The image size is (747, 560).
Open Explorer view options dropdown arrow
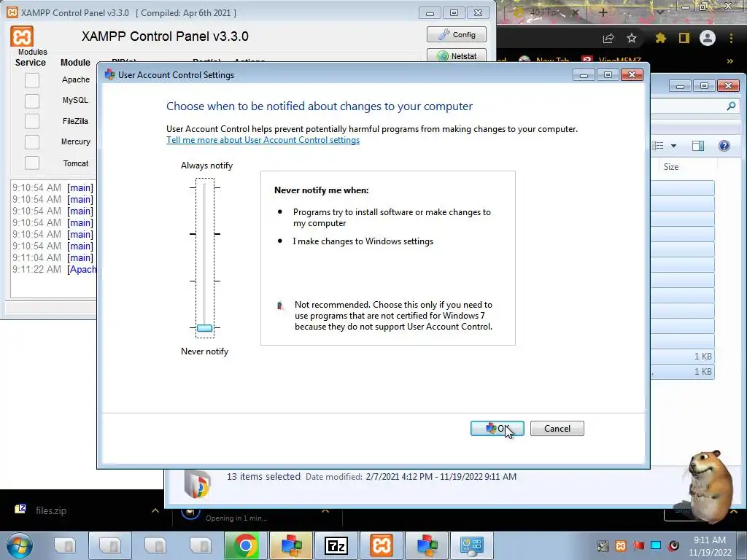click(673, 146)
